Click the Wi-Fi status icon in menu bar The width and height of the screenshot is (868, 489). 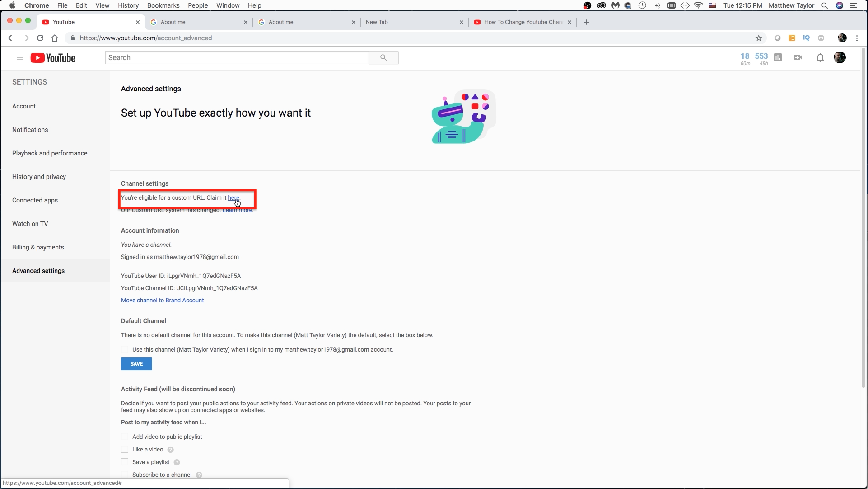click(x=698, y=5)
